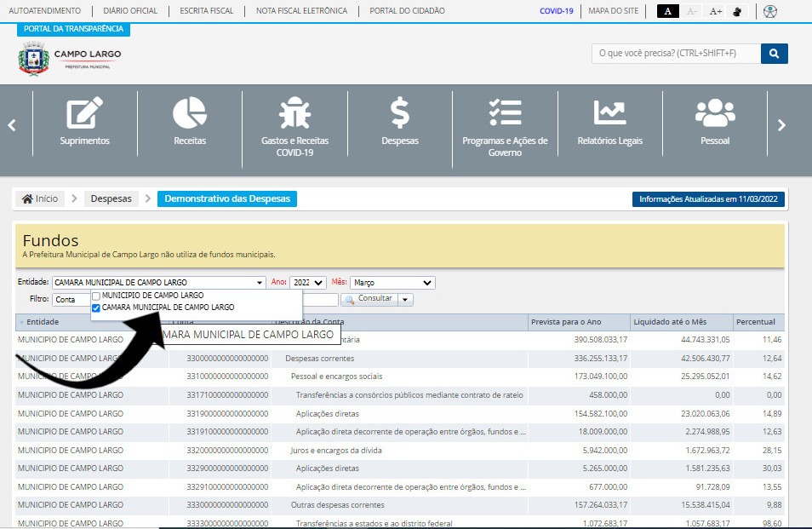Viewport: 812px width, 529px height.
Task: Expand the Ano year dropdown
Action: [307, 283]
